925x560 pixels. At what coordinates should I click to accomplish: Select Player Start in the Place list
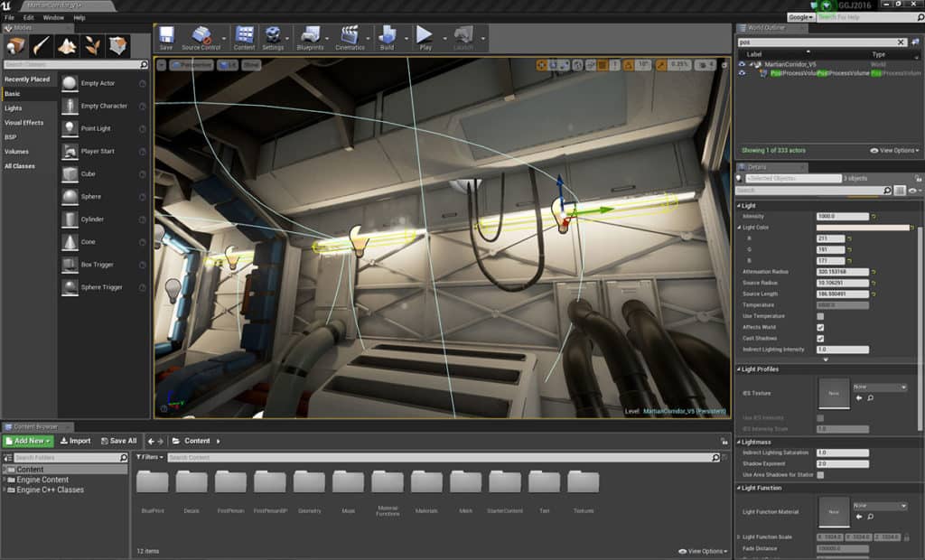104,151
